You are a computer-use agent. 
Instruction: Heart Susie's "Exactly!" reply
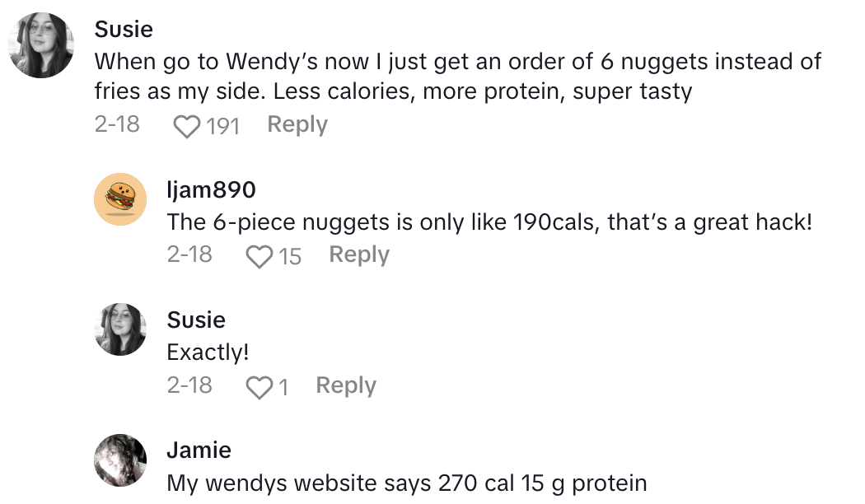pyautogui.click(x=259, y=387)
